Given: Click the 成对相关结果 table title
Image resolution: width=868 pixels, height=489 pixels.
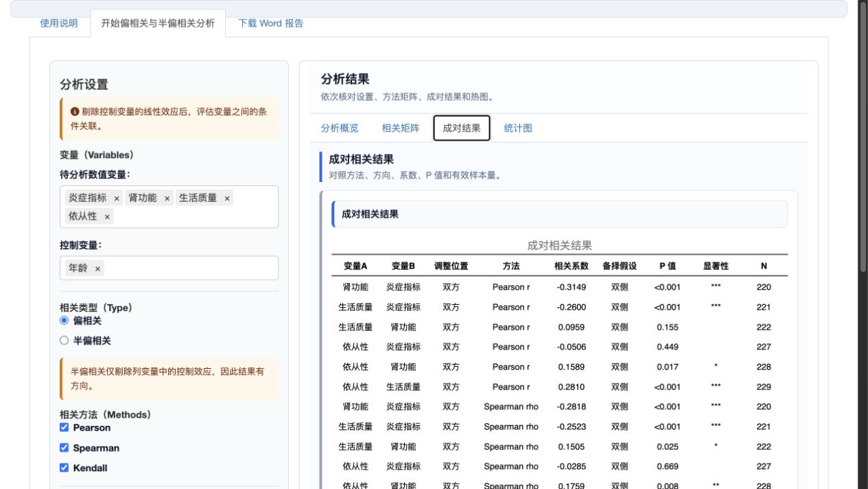Looking at the screenshot, I should [559, 245].
